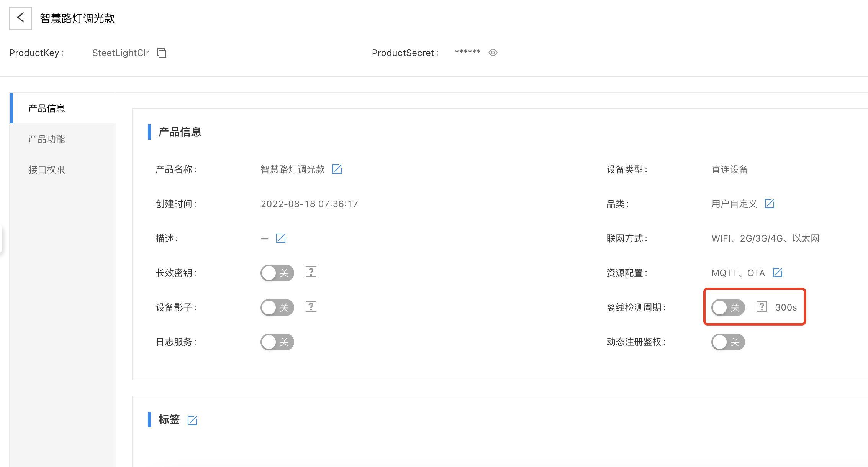Open help for 离线检测周期
This screenshot has width=868, height=467.
(x=762, y=307)
